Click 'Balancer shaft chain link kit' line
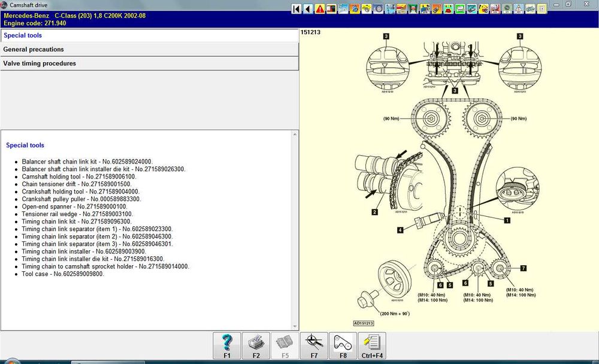The width and height of the screenshot is (599, 364). tap(87, 162)
